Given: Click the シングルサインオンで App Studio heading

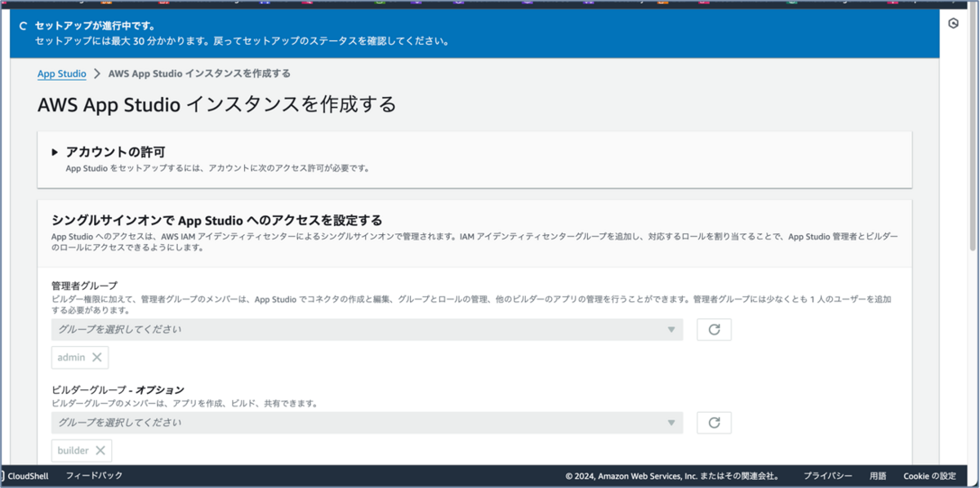Looking at the screenshot, I should pos(216,220).
